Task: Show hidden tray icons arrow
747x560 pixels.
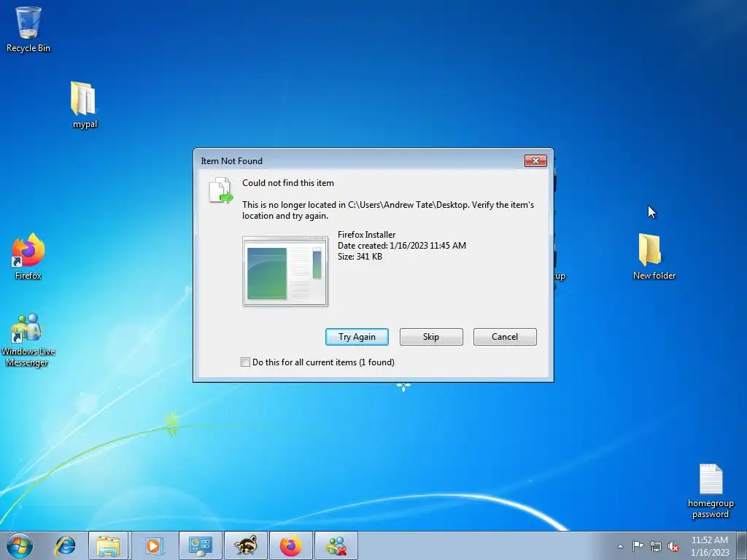Action: [x=620, y=546]
